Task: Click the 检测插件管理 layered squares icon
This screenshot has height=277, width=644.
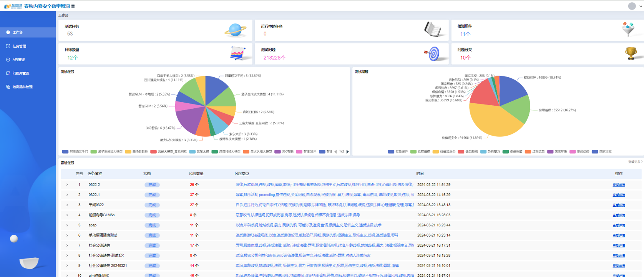Action: coord(8,87)
